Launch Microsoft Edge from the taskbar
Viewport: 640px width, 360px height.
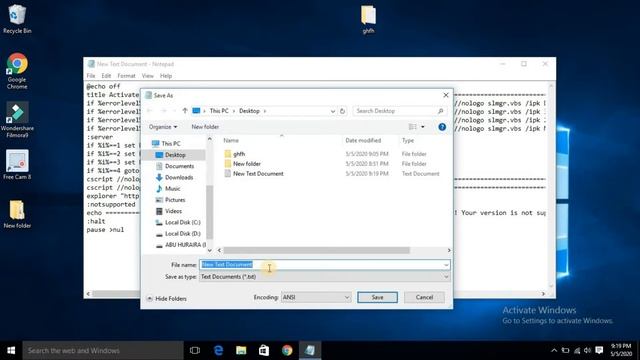(x=218, y=350)
